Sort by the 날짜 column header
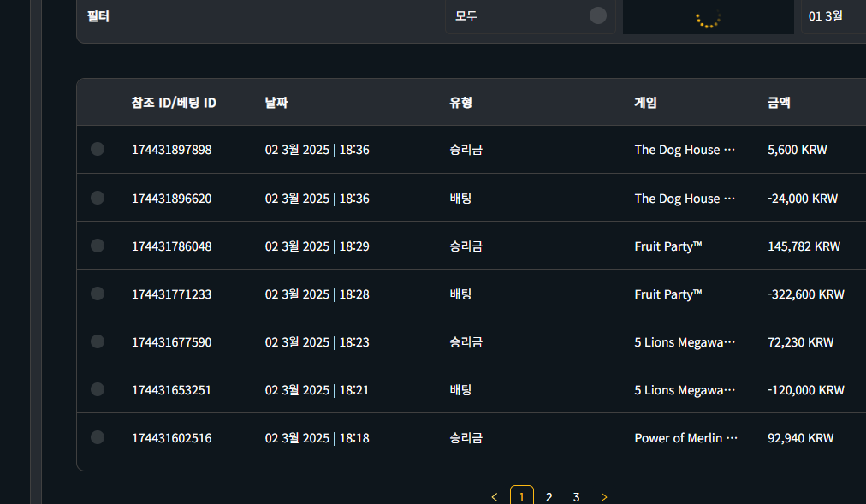The height and width of the screenshot is (504, 866). (x=276, y=103)
